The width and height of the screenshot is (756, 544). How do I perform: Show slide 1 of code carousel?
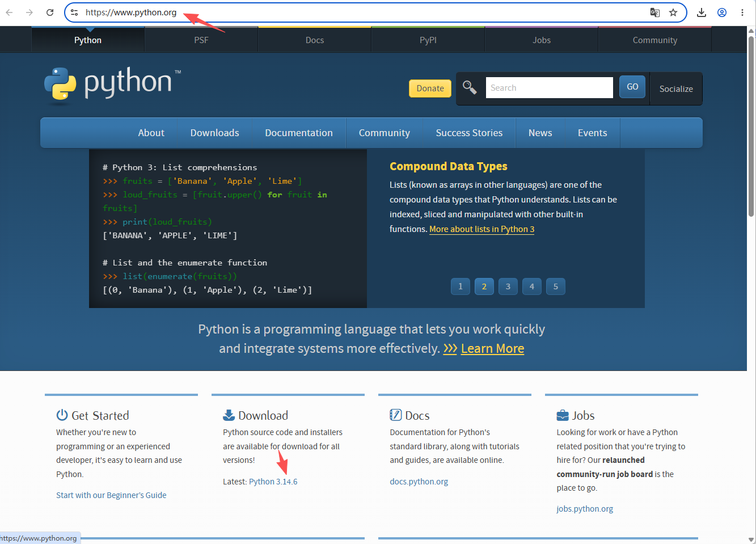(x=461, y=286)
